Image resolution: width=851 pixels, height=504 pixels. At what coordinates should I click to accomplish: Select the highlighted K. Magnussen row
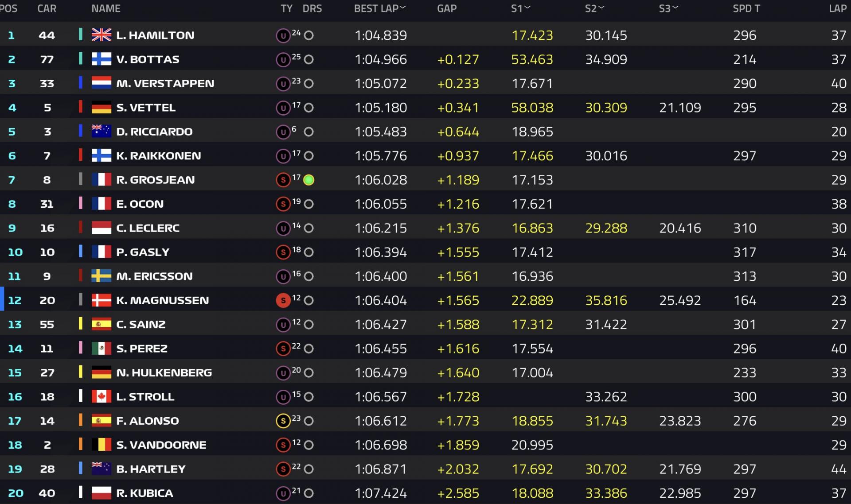pyautogui.click(x=425, y=300)
